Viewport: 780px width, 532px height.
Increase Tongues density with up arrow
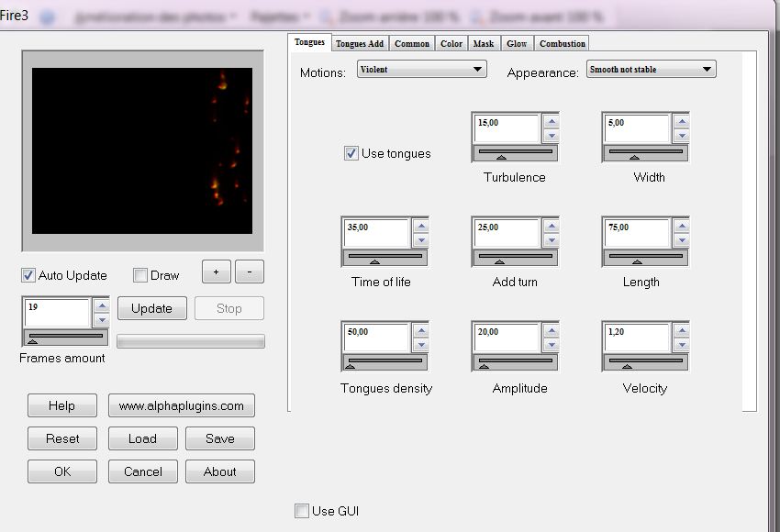coord(421,330)
